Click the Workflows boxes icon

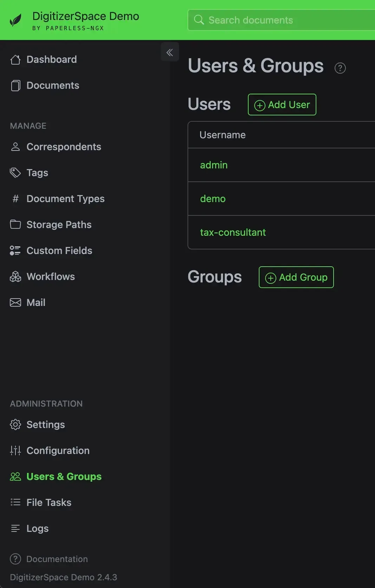click(15, 276)
